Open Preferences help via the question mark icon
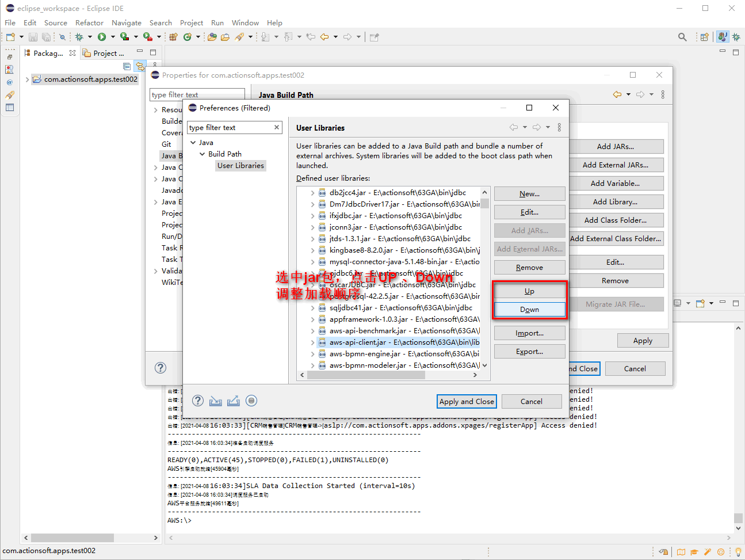Viewport: 745px width, 560px height. [x=197, y=400]
